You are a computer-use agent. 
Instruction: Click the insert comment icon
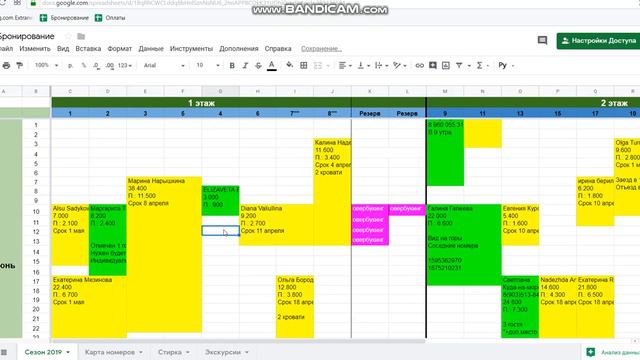[433, 65]
